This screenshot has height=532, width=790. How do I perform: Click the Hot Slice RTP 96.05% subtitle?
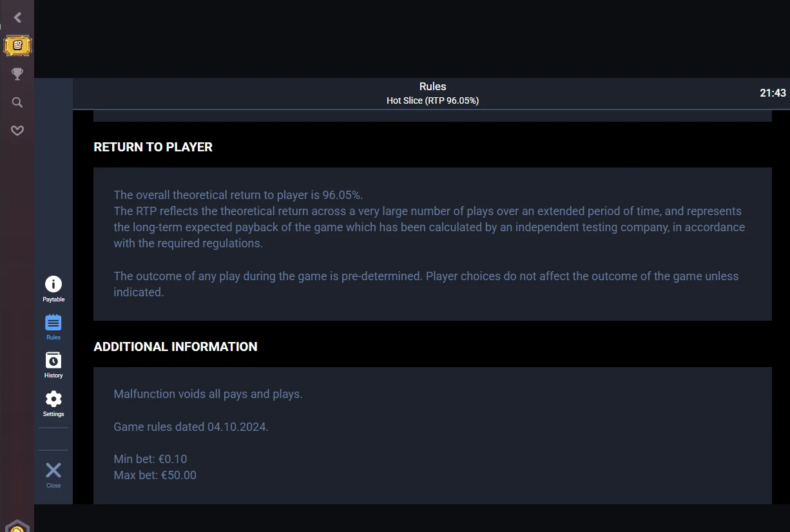[432, 100]
